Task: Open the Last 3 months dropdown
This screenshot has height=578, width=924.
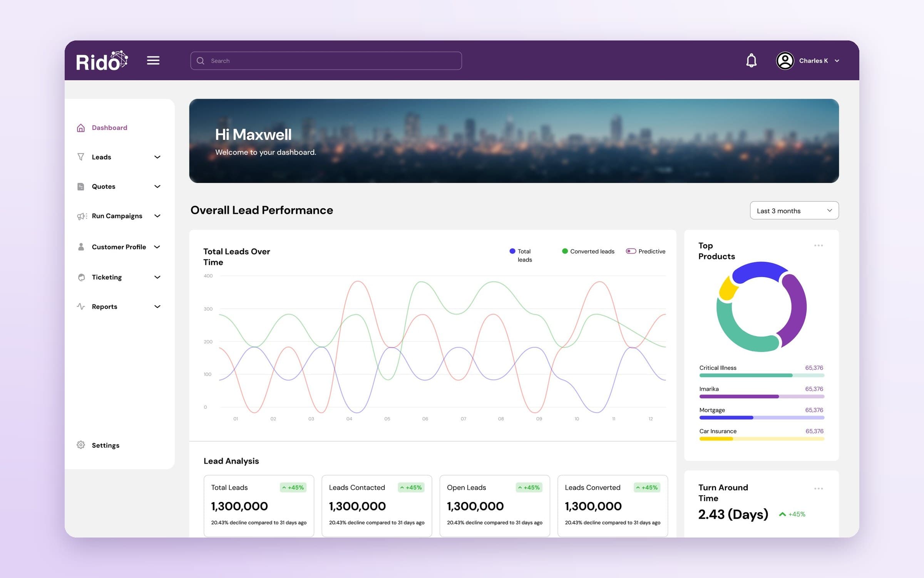Action: pos(794,210)
